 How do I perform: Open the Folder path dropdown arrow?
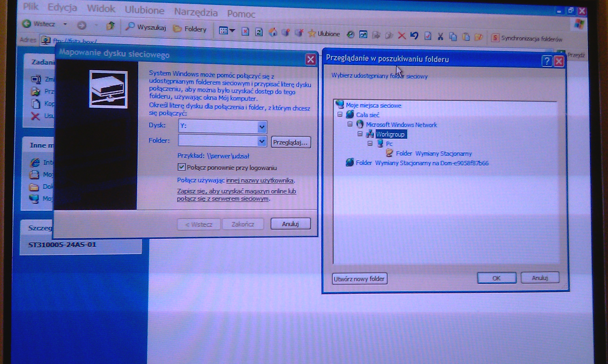(x=262, y=141)
